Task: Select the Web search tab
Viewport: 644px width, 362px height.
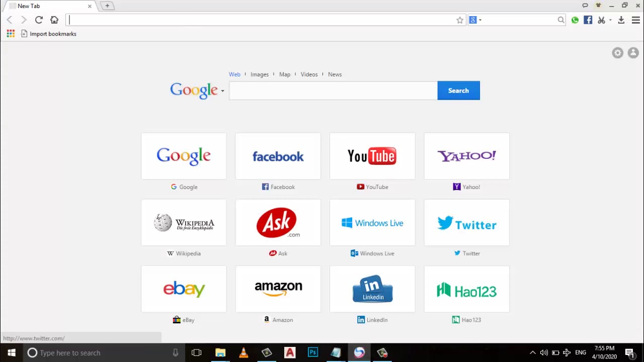Action: point(234,74)
